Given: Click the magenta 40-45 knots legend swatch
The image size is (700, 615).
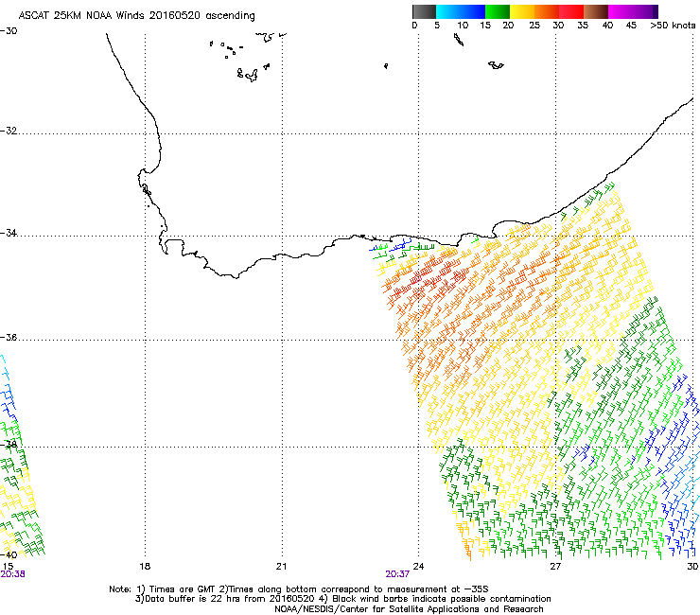Looking at the screenshot, I should coord(621,11).
